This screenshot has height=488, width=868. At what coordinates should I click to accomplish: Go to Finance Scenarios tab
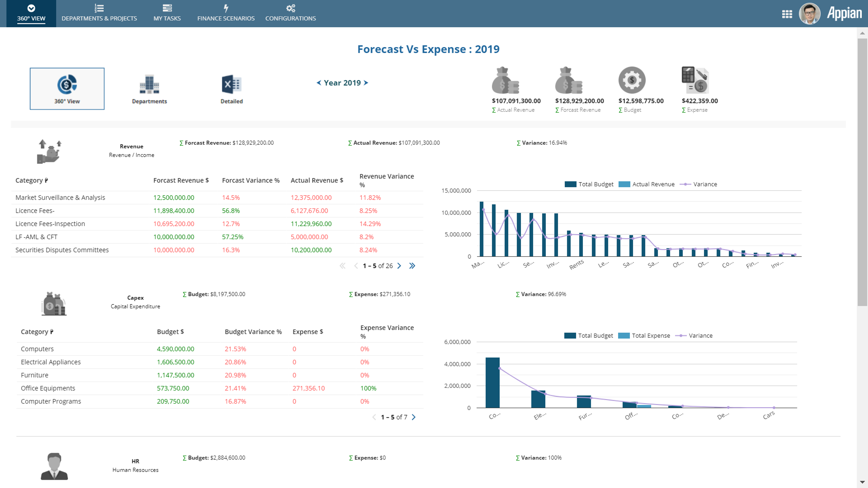pos(226,14)
